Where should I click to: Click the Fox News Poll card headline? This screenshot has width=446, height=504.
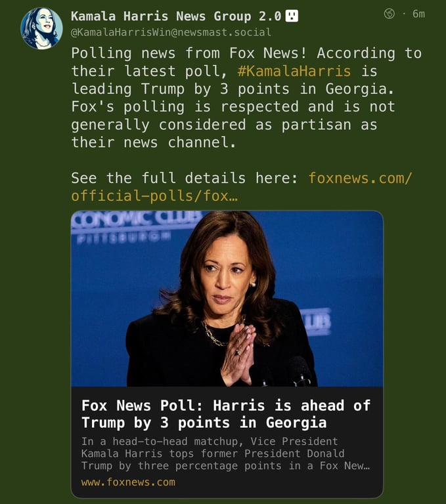click(x=226, y=414)
